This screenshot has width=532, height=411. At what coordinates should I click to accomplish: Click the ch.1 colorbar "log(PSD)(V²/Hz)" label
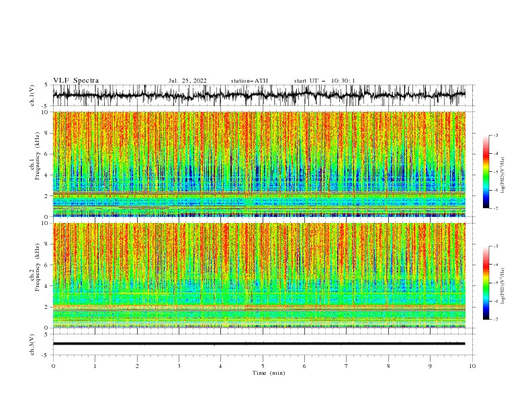pyautogui.click(x=502, y=175)
